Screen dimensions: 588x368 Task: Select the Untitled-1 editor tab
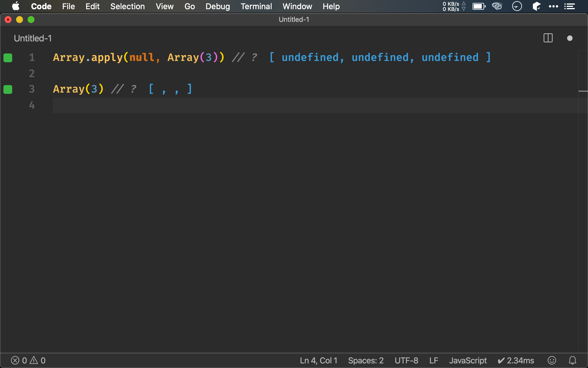tap(33, 38)
